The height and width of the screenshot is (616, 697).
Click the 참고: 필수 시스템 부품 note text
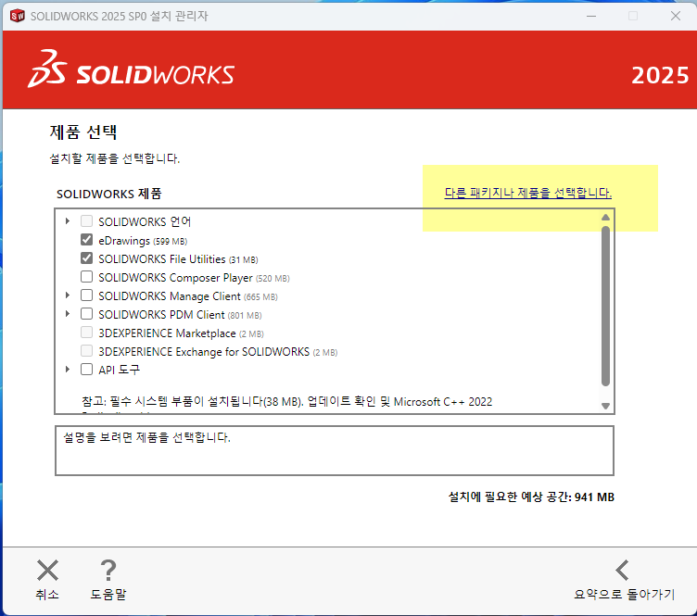coord(286,402)
